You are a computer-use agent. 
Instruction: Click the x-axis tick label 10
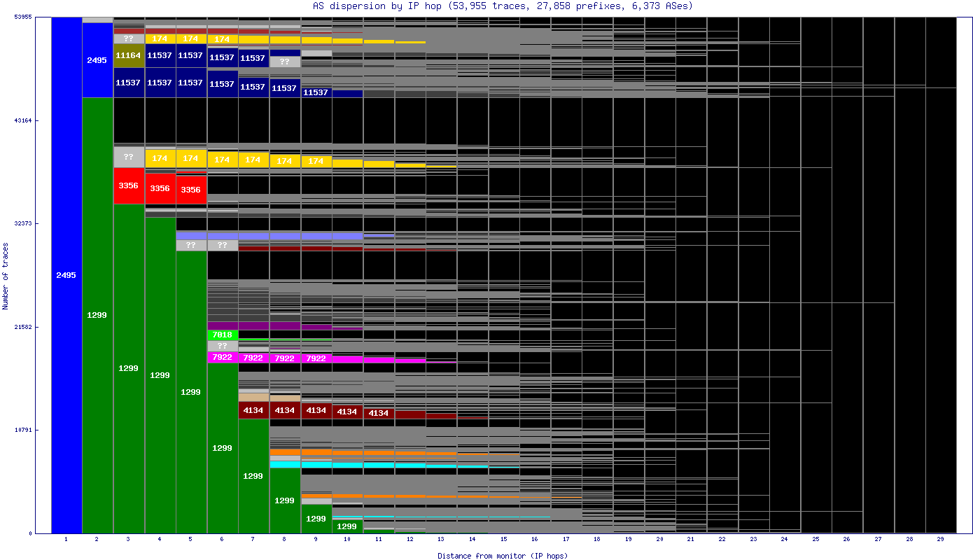[x=347, y=540]
